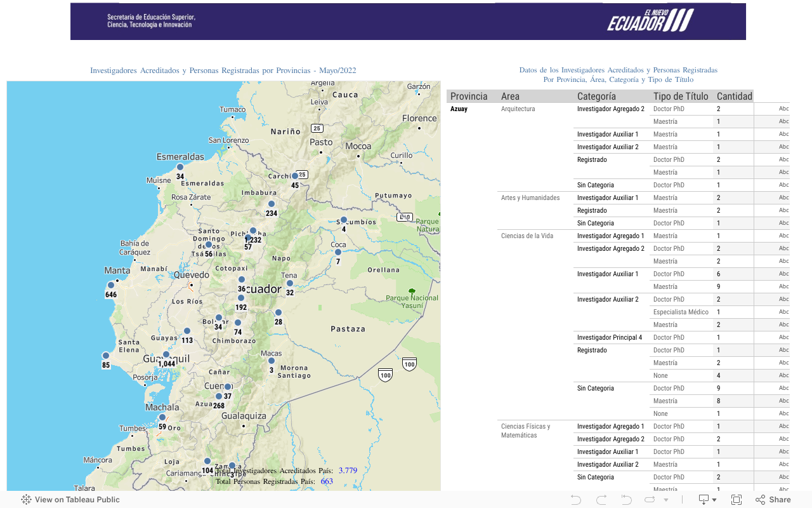Click the Cantidad column header
Image resolution: width=812 pixels, height=508 pixels.
(x=735, y=97)
